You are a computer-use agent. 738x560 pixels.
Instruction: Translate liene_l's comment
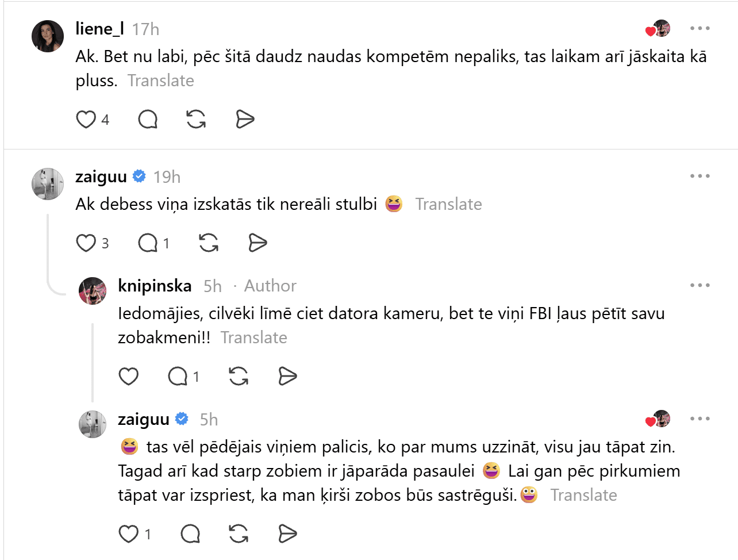click(x=161, y=80)
